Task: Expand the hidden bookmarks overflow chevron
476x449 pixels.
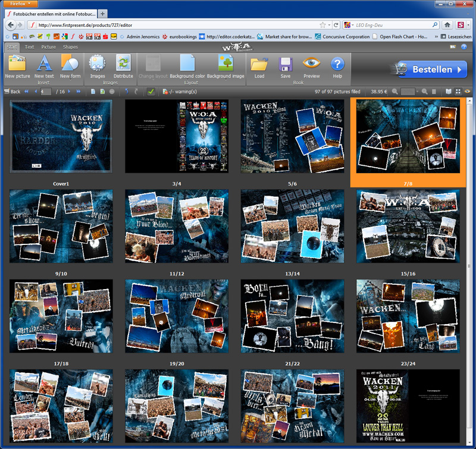Action: (x=436, y=36)
